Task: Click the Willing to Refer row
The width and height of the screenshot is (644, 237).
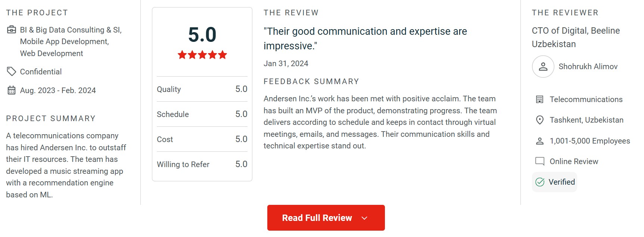Action: [x=202, y=164]
